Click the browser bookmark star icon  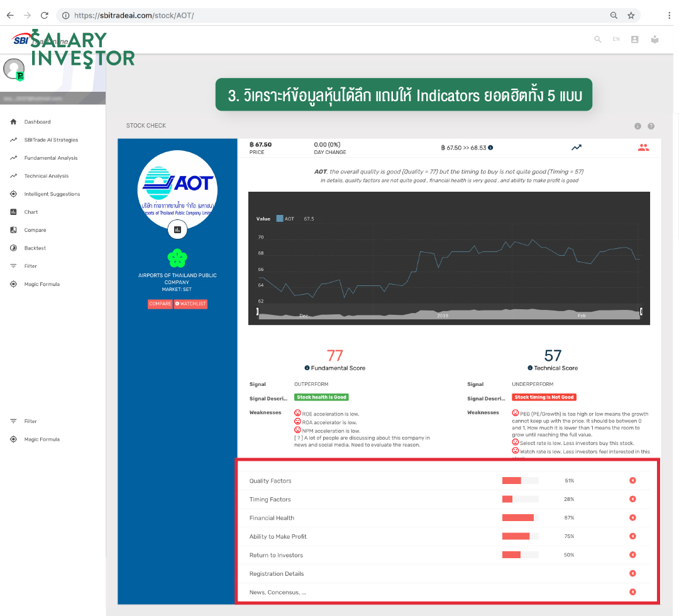point(631,15)
